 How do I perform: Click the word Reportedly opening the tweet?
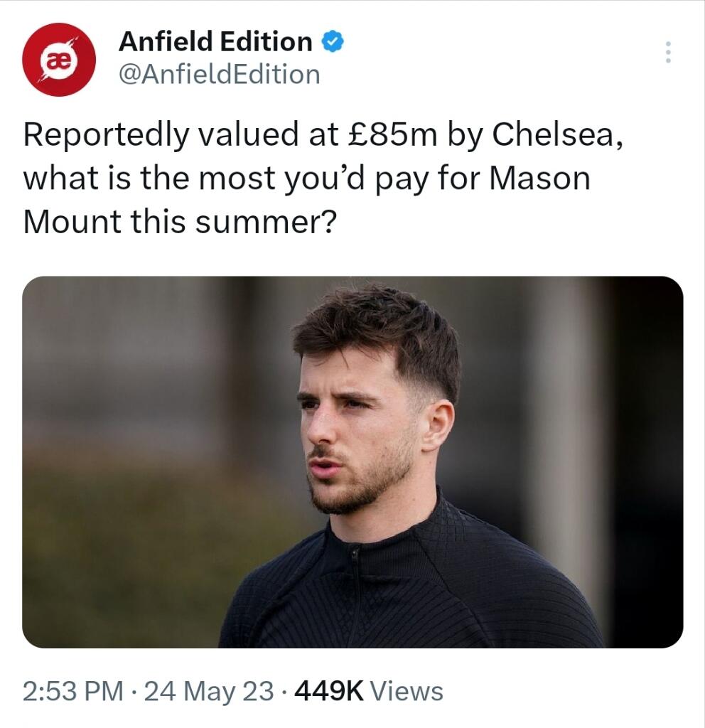[x=106, y=135]
